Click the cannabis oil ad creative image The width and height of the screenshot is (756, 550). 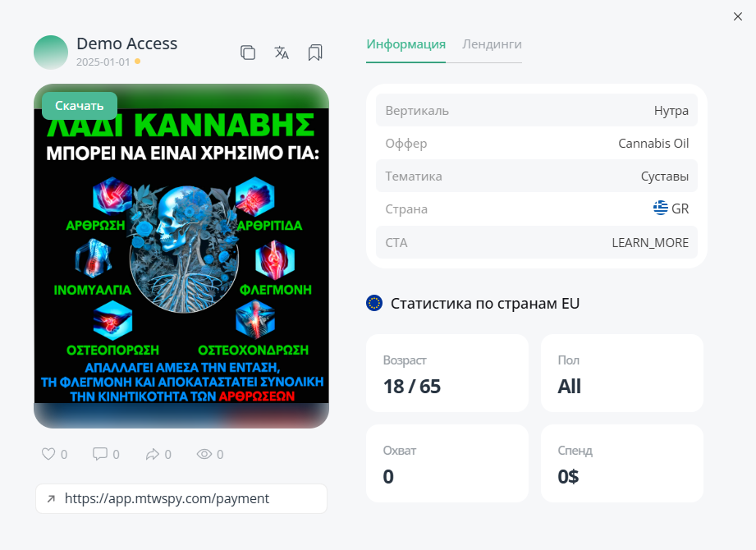[181, 256]
